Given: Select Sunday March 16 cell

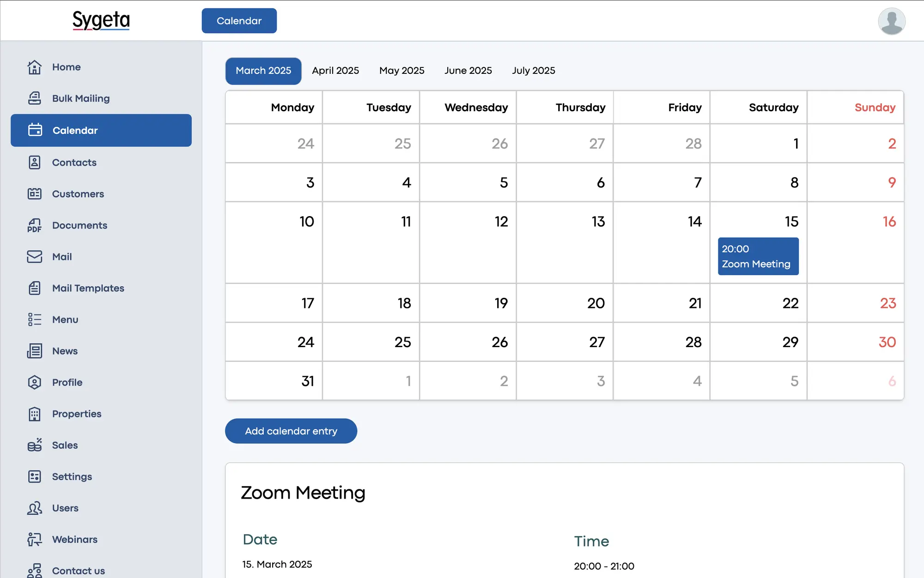Looking at the screenshot, I should pos(856,242).
